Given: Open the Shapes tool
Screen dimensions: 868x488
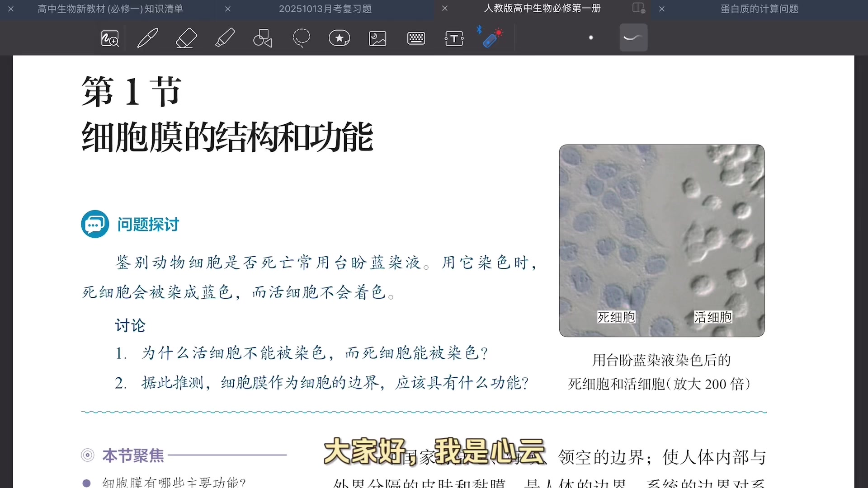Looking at the screenshot, I should tap(262, 38).
